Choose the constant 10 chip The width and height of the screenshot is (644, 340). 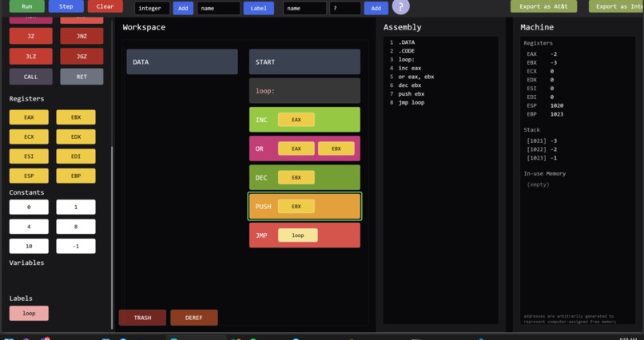tap(29, 246)
